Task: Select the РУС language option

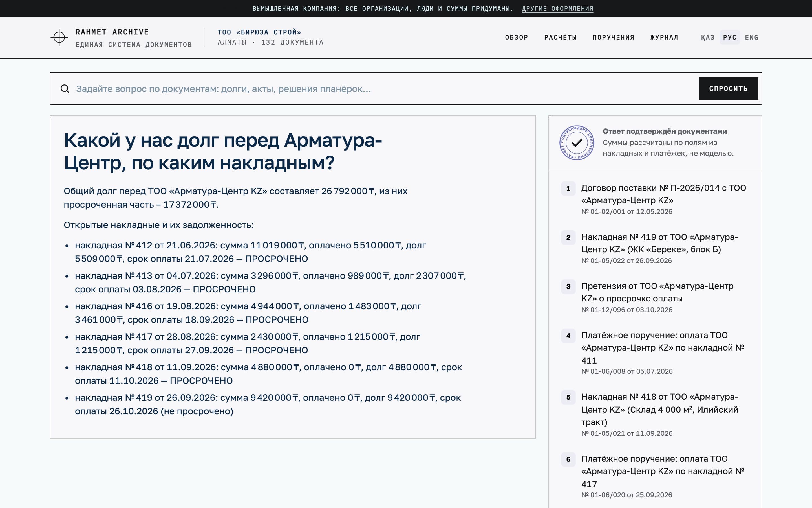Action: tap(730, 37)
